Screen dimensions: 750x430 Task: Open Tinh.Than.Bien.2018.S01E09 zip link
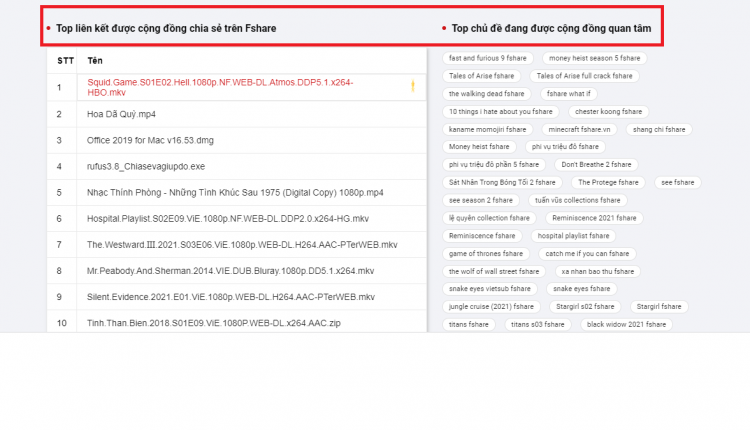(x=214, y=323)
